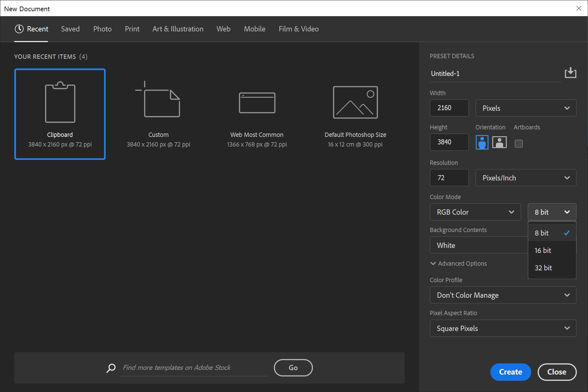
Task: Click the Height value field 3840
Action: click(x=449, y=142)
